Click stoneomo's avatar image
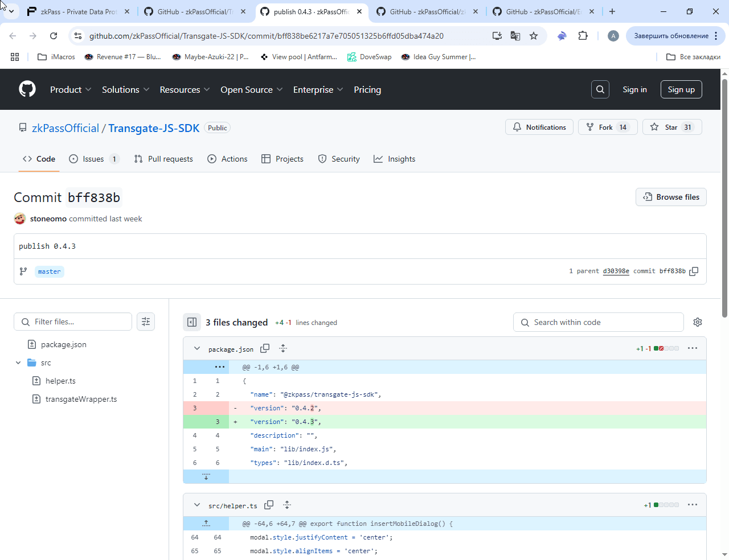The image size is (729, 560). [20, 219]
